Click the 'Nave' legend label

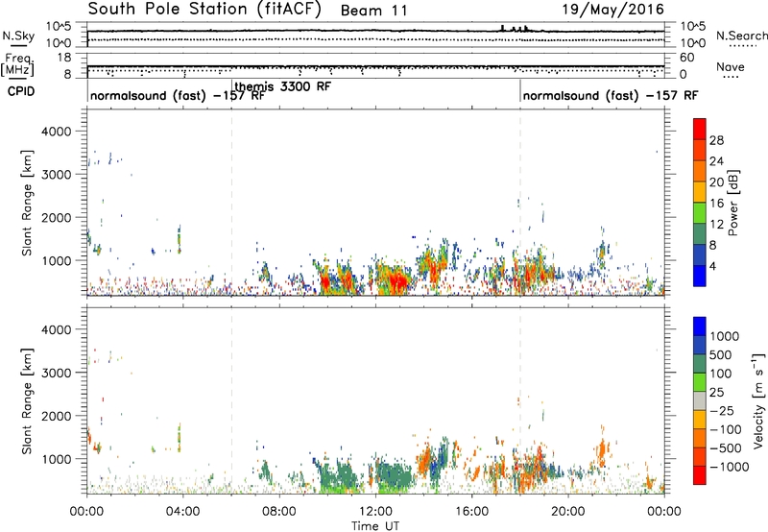(x=731, y=66)
